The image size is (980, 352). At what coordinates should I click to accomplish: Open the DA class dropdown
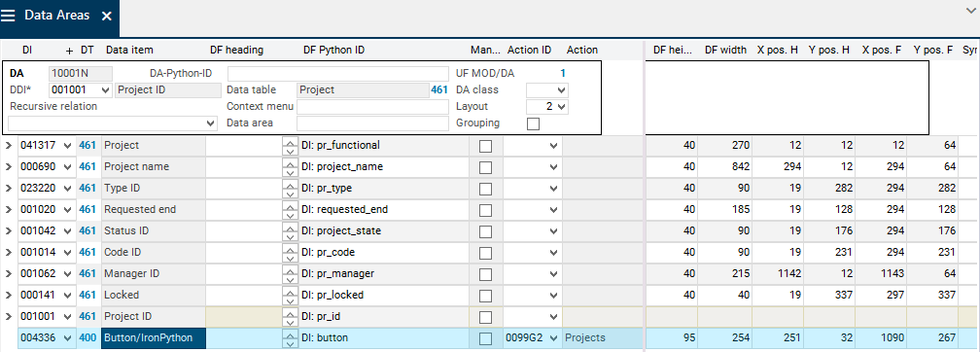coord(546,90)
